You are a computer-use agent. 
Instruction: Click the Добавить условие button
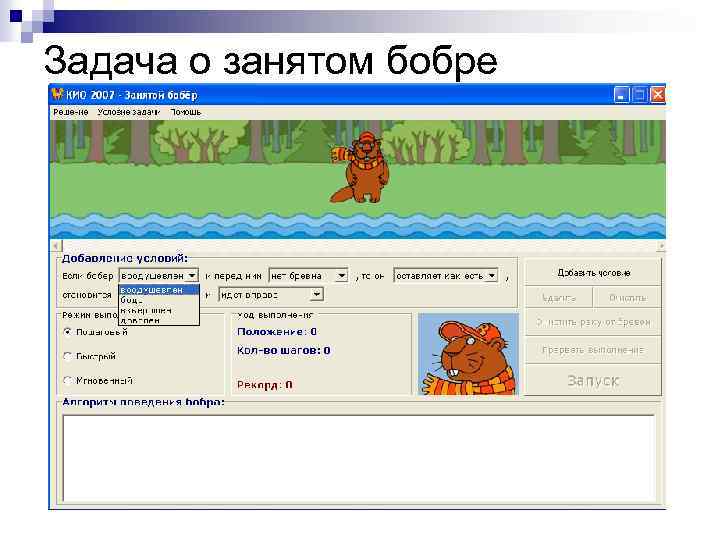coord(593,273)
